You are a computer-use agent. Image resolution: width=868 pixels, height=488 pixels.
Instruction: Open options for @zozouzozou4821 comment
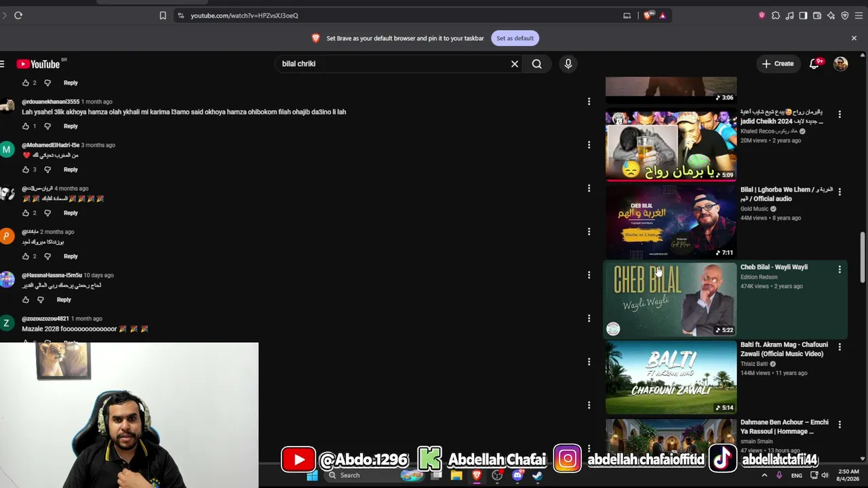tap(589, 319)
